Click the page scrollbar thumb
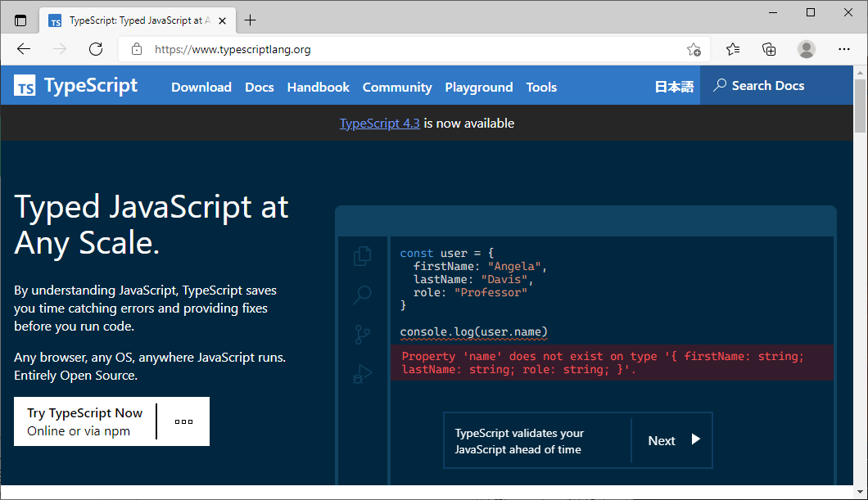 (860, 106)
